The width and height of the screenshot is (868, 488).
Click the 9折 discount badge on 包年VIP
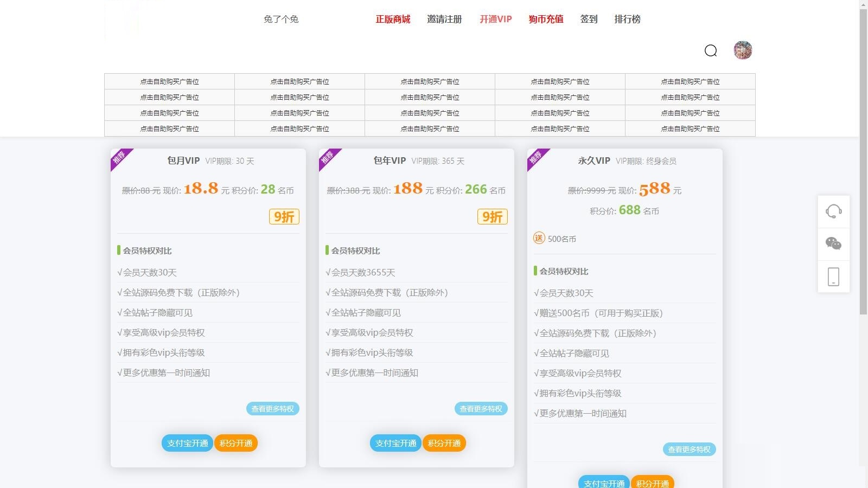point(492,217)
